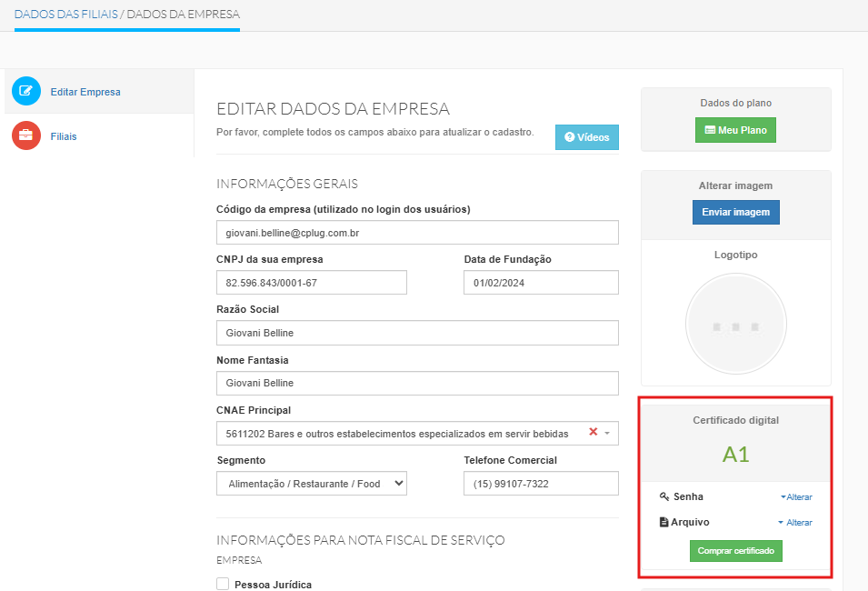Click the CNPJ da sua empresa field
This screenshot has width=868, height=591.
312,283
